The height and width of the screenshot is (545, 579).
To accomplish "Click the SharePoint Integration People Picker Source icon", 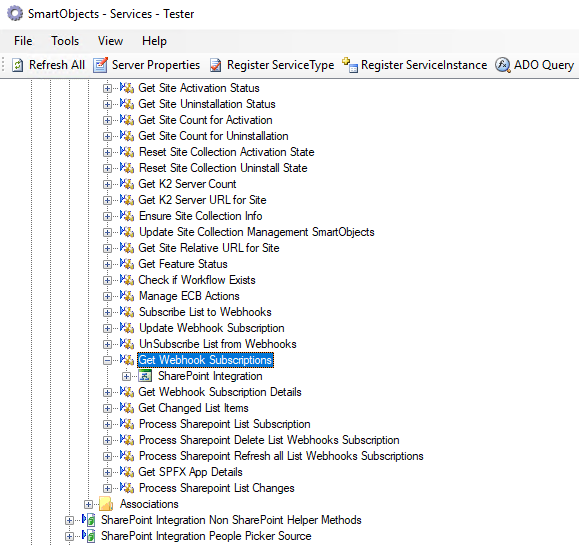I will pyautogui.click(x=89, y=536).
